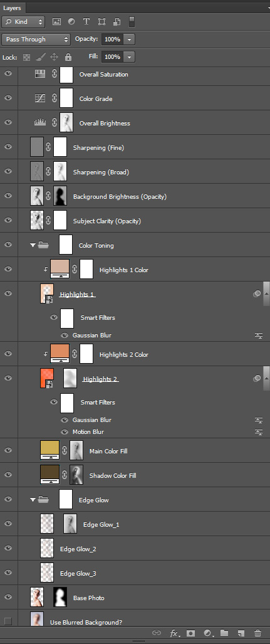
Task: Hide the Color Grade layer
Action: pyautogui.click(x=8, y=98)
